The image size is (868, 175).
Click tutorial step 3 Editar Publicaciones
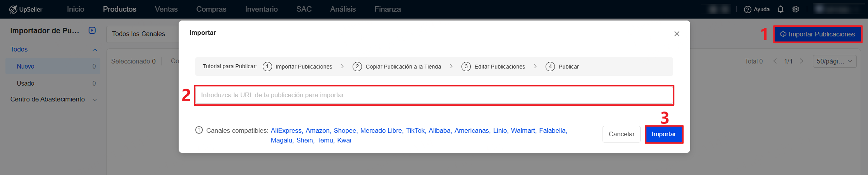(493, 67)
